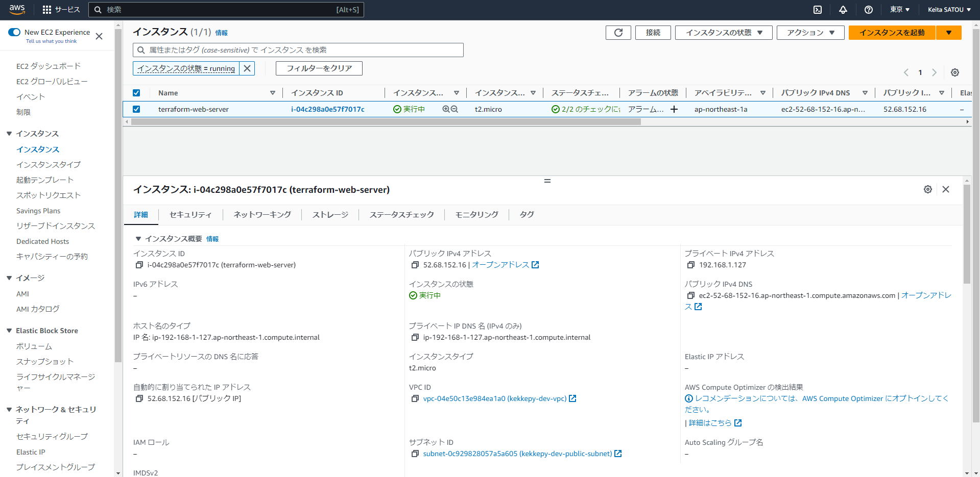This screenshot has height=477, width=980.
Task: Open instance ID link i-04c298a0e57f7017c
Action: tap(328, 109)
